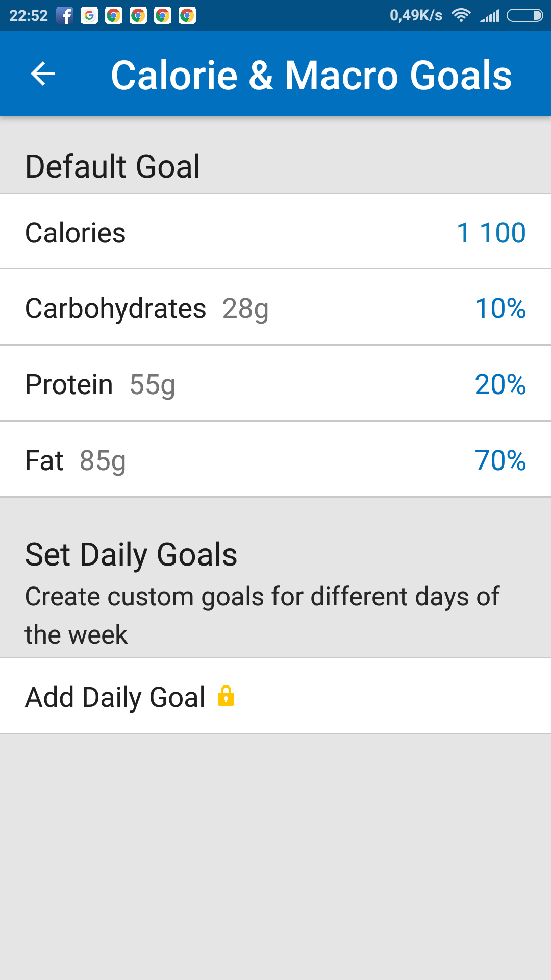
Task: Tap the battery indicator icon
Action: click(524, 16)
